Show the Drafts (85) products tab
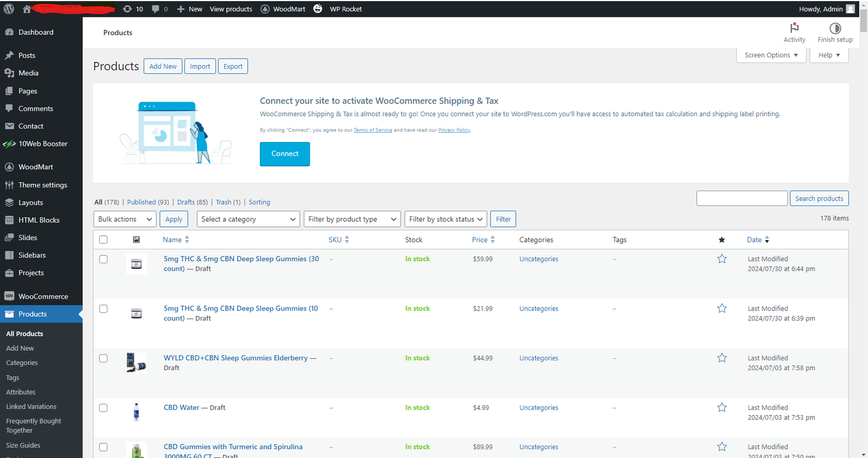The height and width of the screenshot is (458, 868). [x=193, y=202]
